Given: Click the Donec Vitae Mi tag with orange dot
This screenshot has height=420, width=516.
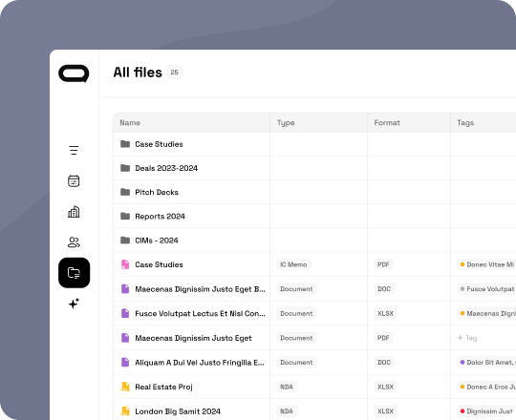Looking at the screenshot, I should 486,264.
